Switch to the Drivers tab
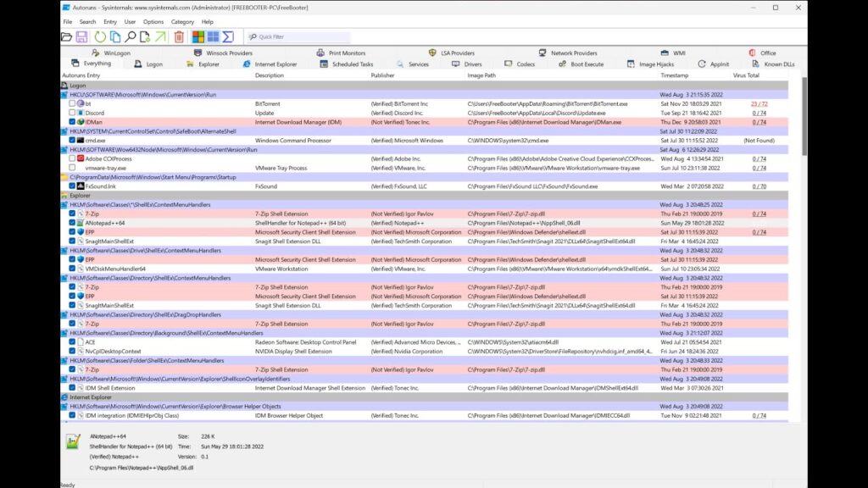Image resolution: width=868 pixels, height=488 pixels. (x=472, y=64)
